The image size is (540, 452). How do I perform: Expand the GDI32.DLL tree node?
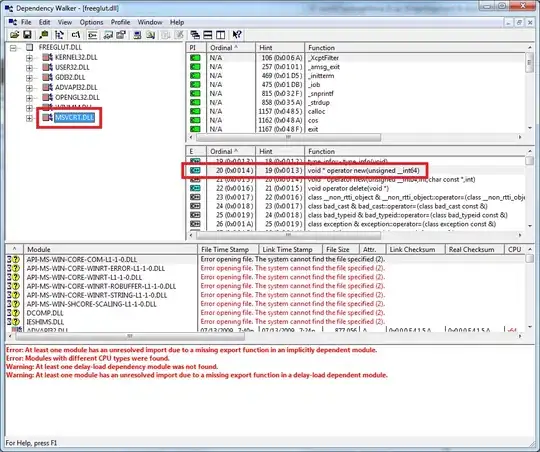[29, 78]
